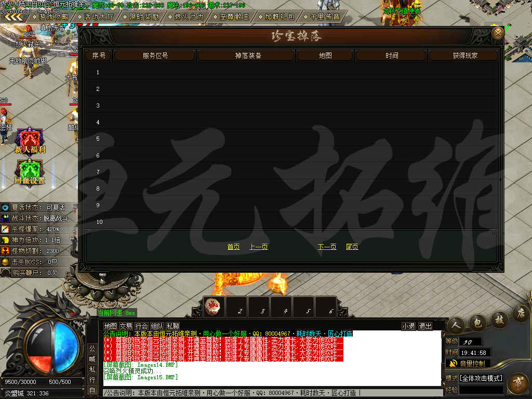Open the 加群礼包 menu

[277, 17]
